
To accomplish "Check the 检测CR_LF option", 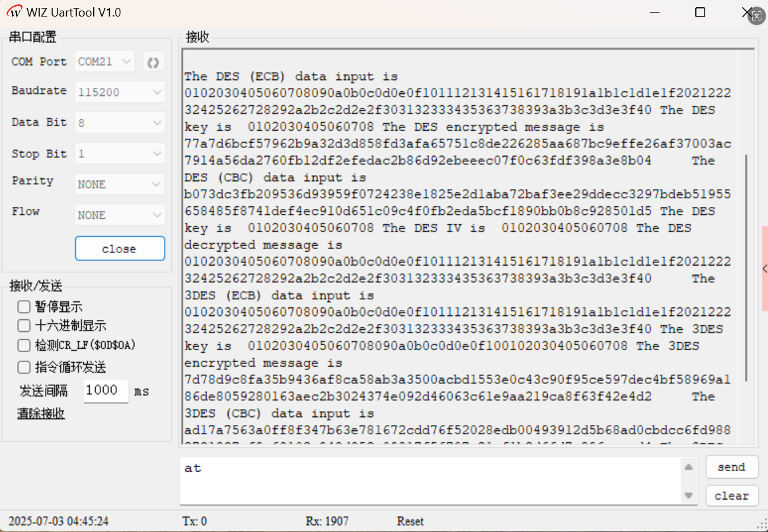I will click(x=24, y=346).
